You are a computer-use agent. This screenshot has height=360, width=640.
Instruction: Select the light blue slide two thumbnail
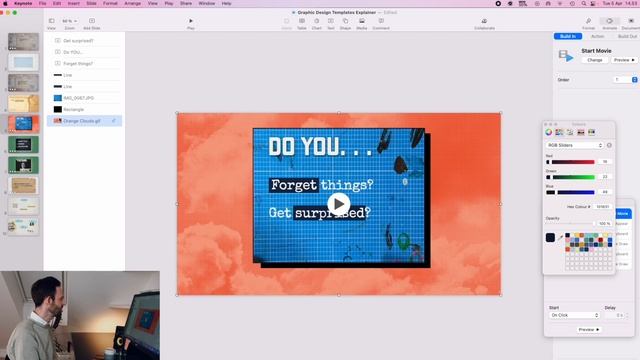23,62
